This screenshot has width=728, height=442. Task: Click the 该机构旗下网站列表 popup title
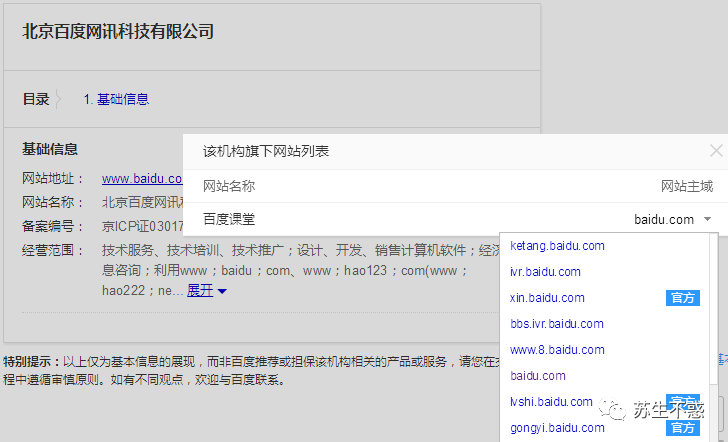[266, 151]
